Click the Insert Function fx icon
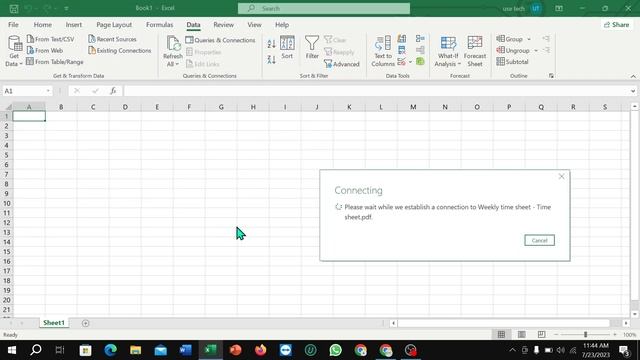 tap(113, 91)
